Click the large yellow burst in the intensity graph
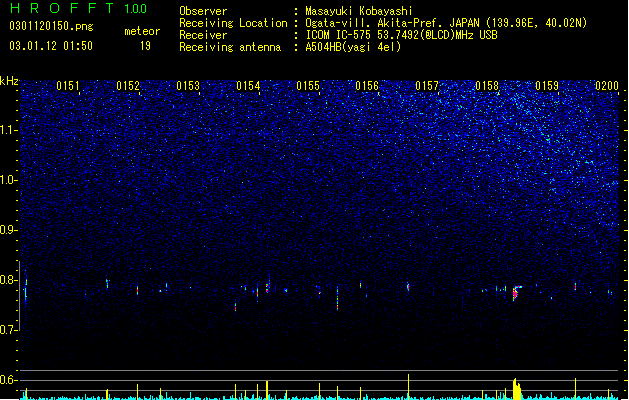 (x=517, y=388)
